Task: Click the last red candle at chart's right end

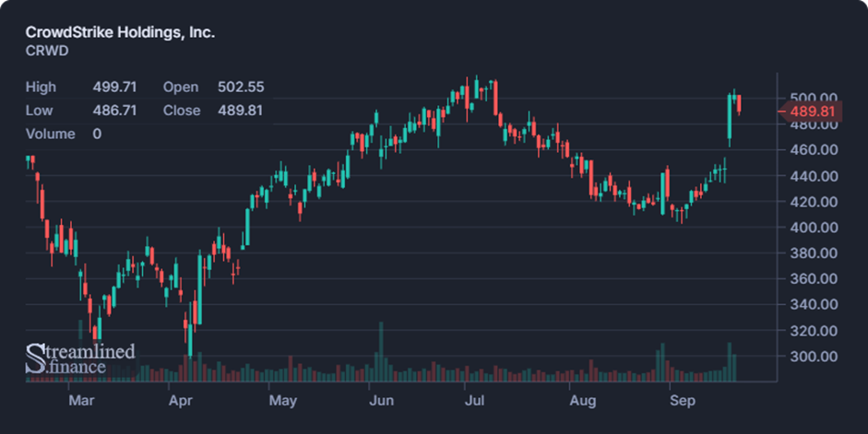Action: pyautogui.click(x=739, y=104)
